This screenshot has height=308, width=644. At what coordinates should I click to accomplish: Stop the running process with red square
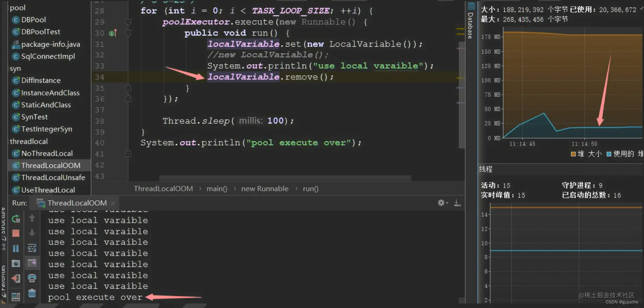(x=16, y=233)
